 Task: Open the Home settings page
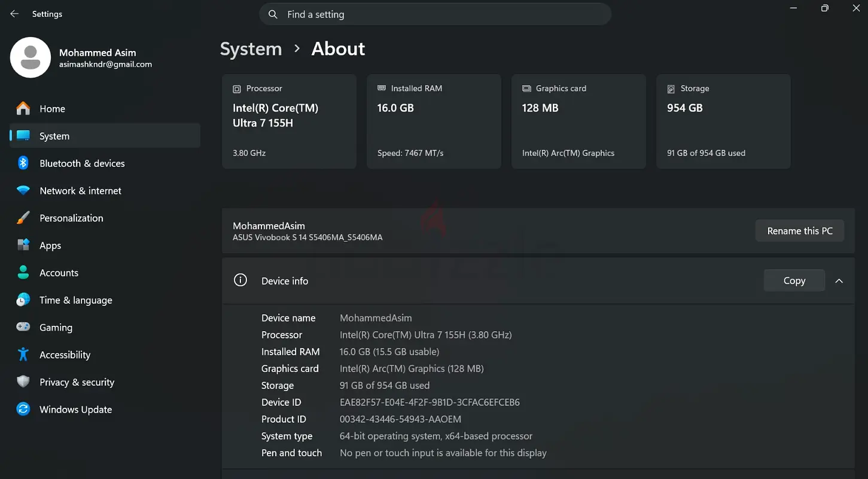click(105, 108)
